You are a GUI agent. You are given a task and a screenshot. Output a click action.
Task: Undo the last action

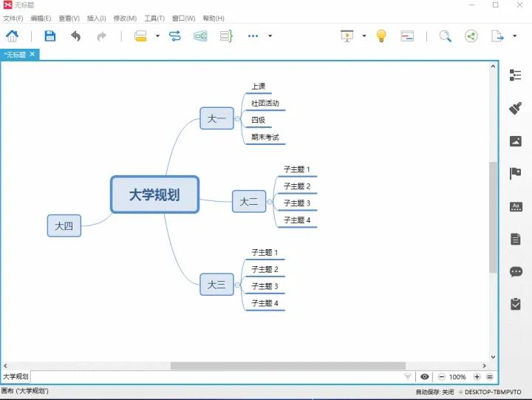75,35
